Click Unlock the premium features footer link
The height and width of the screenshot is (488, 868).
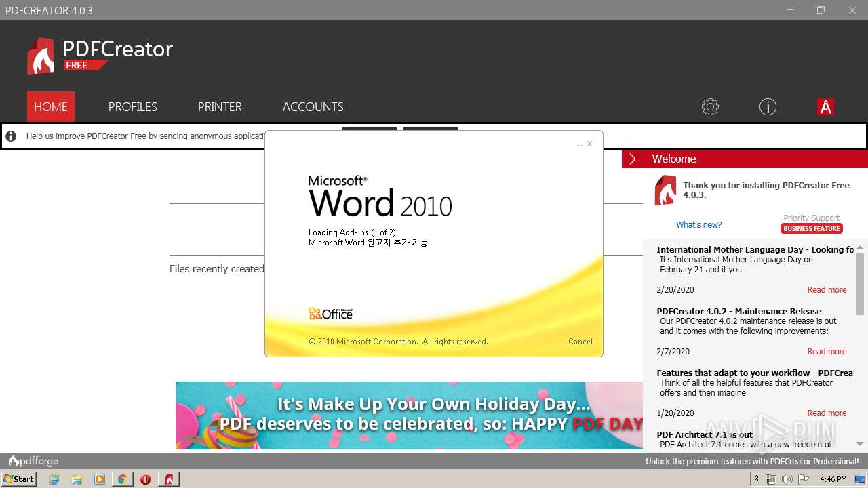tap(752, 461)
